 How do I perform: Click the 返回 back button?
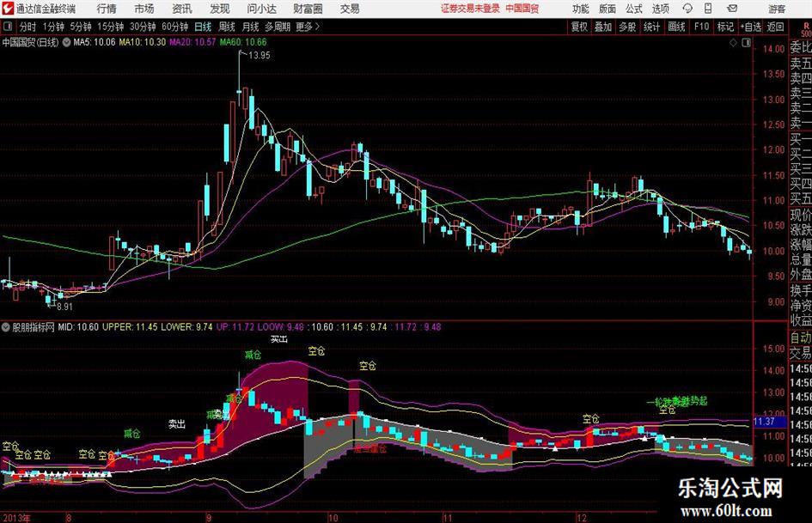[x=775, y=27]
